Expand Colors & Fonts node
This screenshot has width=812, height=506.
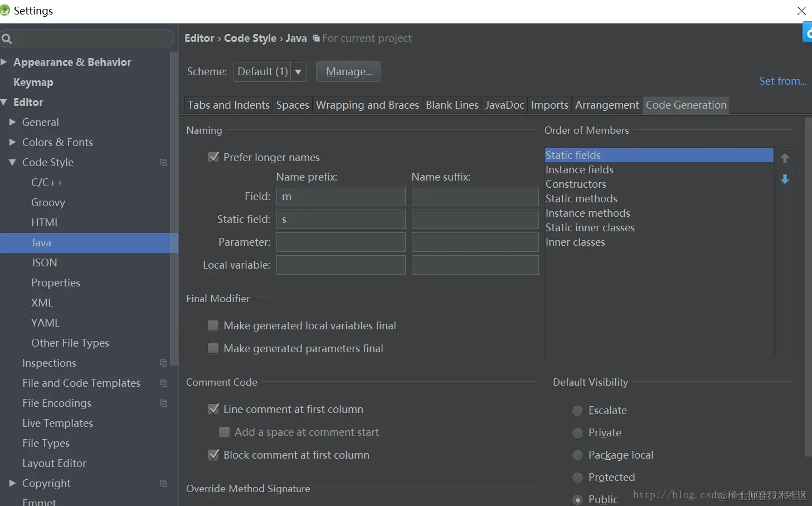(x=12, y=142)
